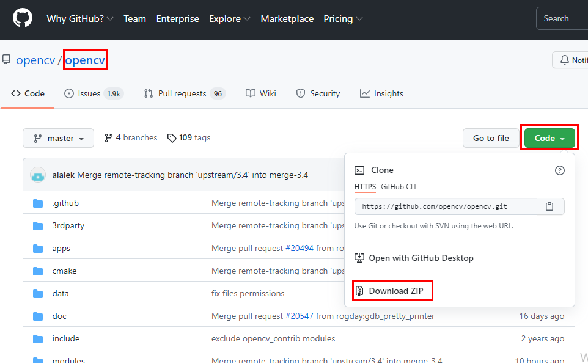View the 109 tags link

[189, 138]
